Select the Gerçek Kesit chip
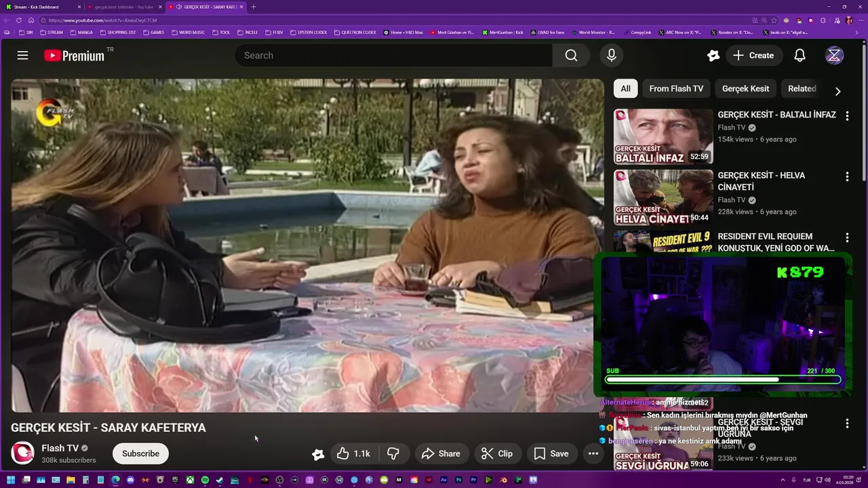This screenshot has width=868, height=488. 745,89
